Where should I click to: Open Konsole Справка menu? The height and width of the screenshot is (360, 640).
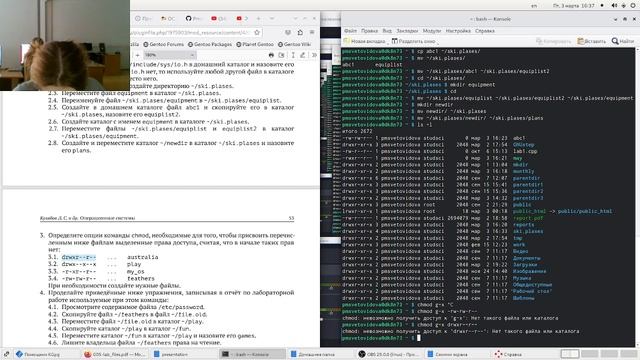(485, 31)
